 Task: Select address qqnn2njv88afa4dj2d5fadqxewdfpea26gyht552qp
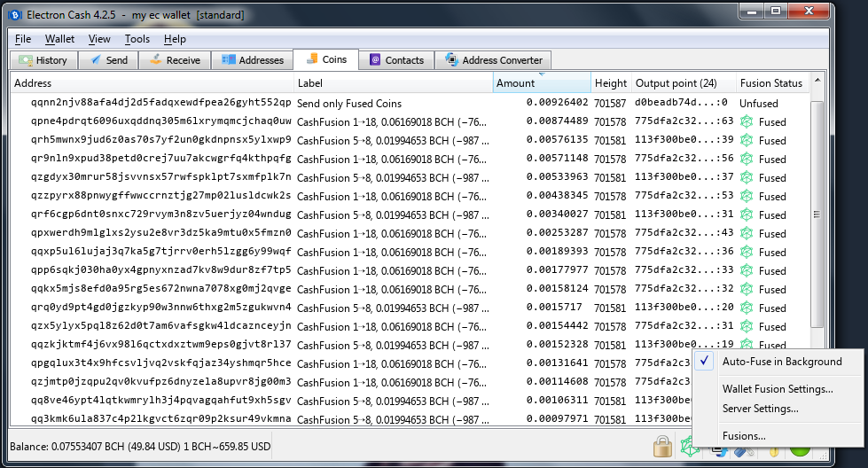pyautogui.click(x=161, y=102)
